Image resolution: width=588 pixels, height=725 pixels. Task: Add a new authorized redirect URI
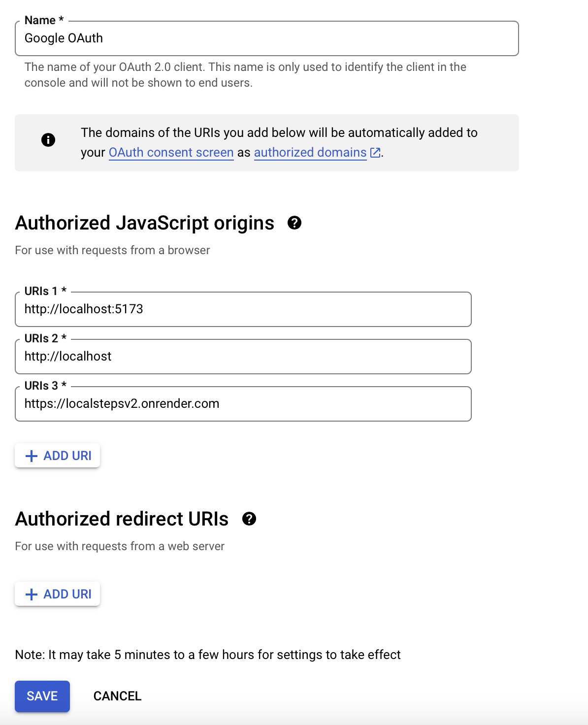(x=57, y=594)
